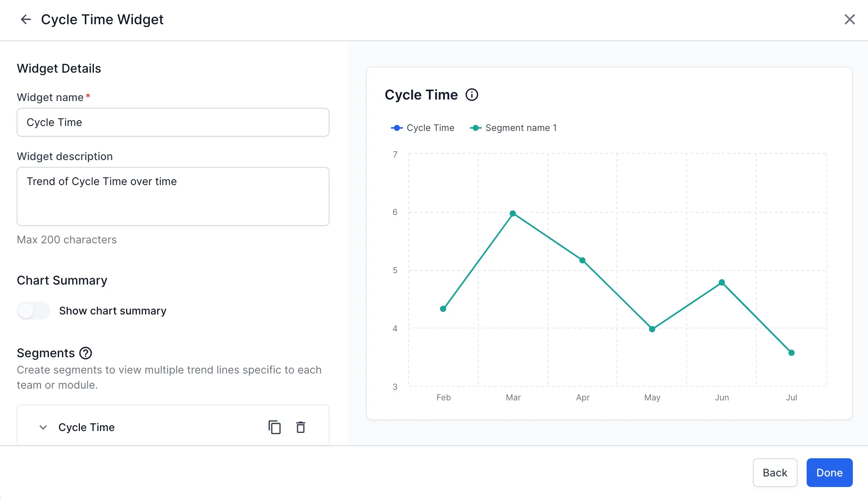Viewport: 868px width, 498px height.
Task: Click the info icon next to Cycle Time title
Action: coord(471,95)
